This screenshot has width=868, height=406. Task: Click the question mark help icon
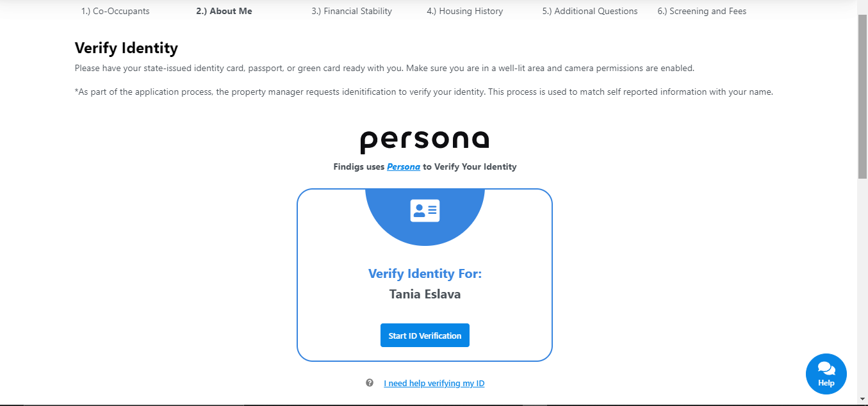coord(370,383)
